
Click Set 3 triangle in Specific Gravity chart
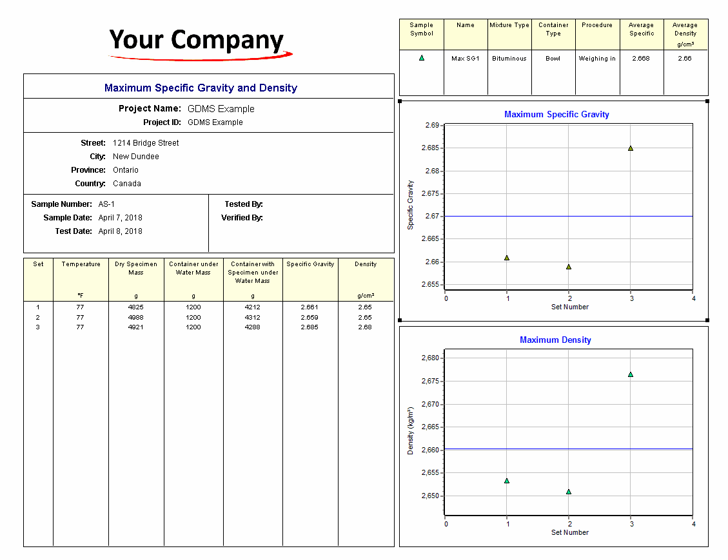(x=631, y=148)
